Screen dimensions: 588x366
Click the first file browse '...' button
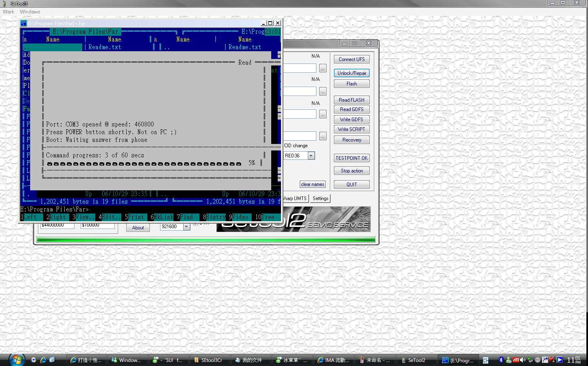click(323, 68)
